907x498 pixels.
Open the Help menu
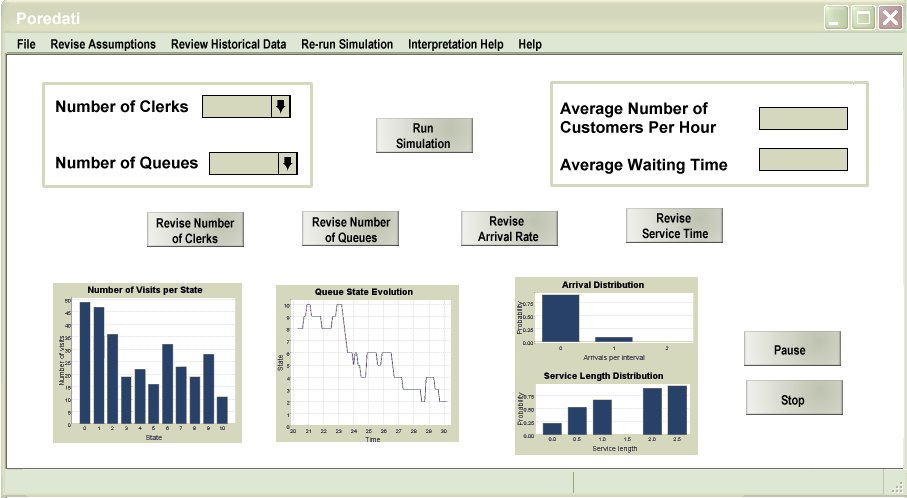pyautogui.click(x=530, y=45)
